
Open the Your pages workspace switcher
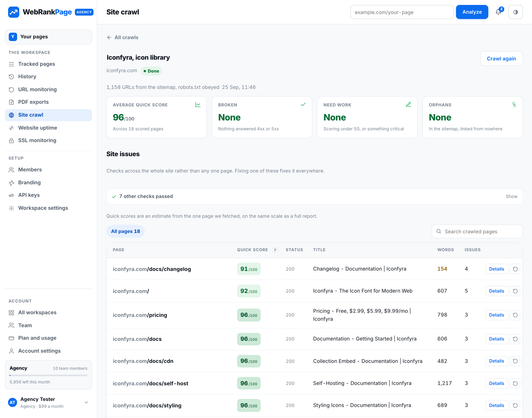pyautogui.click(x=48, y=37)
